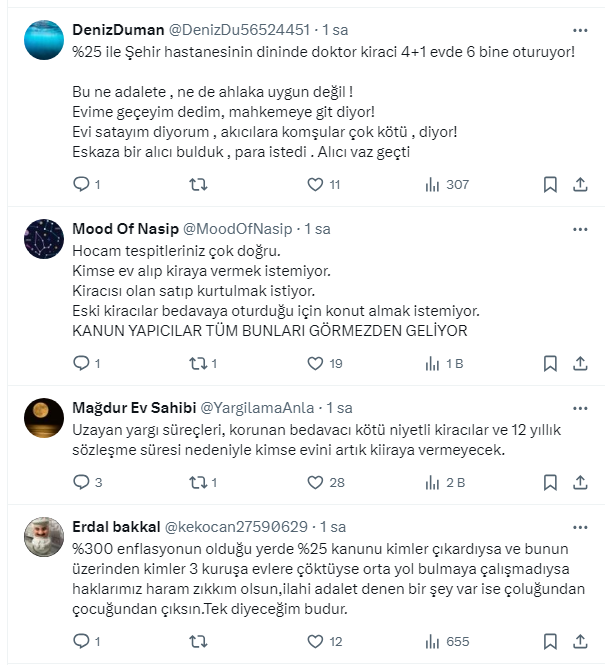Open more options on Mağdur Ev Sahibi's tweet
The image size is (605, 665).
tap(580, 408)
